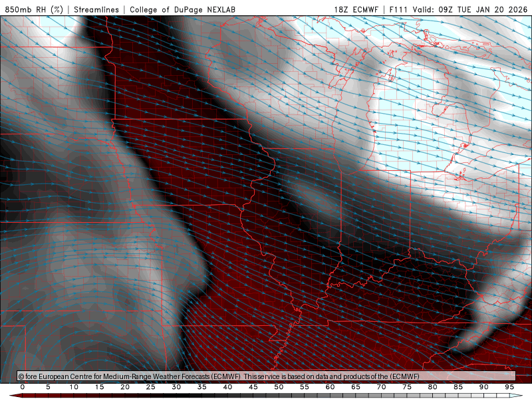532x399 pixels.
Task: Select the "90" value on the legend
Action: click(483, 387)
